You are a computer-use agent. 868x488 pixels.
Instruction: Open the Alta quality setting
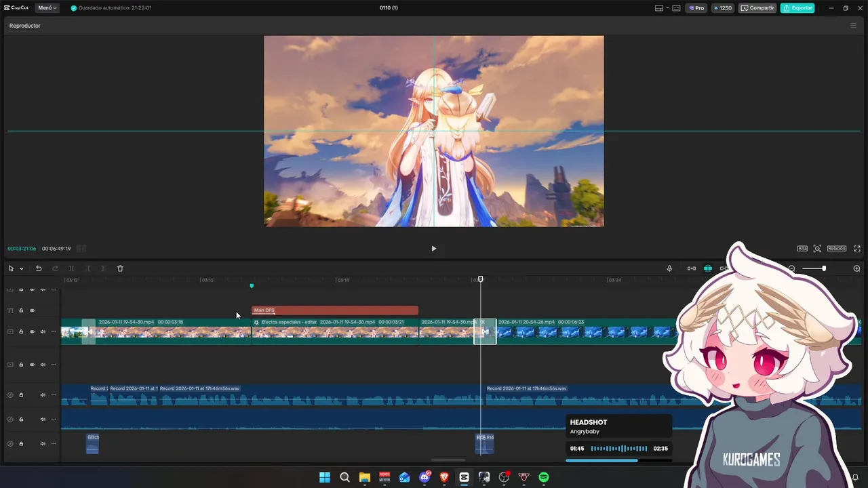coord(802,249)
